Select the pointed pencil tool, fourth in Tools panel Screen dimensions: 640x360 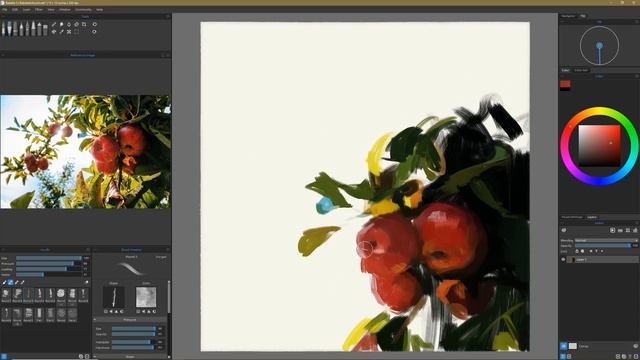point(22,28)
